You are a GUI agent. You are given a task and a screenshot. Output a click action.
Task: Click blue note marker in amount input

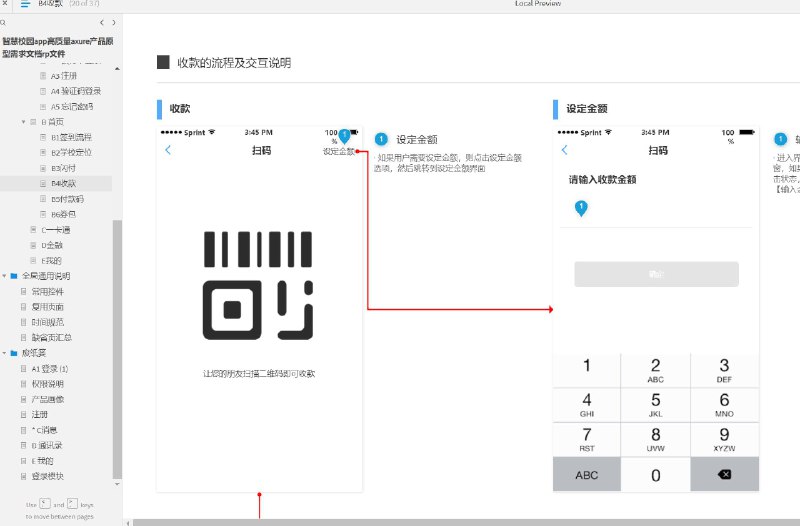click(x=581, y=208)
